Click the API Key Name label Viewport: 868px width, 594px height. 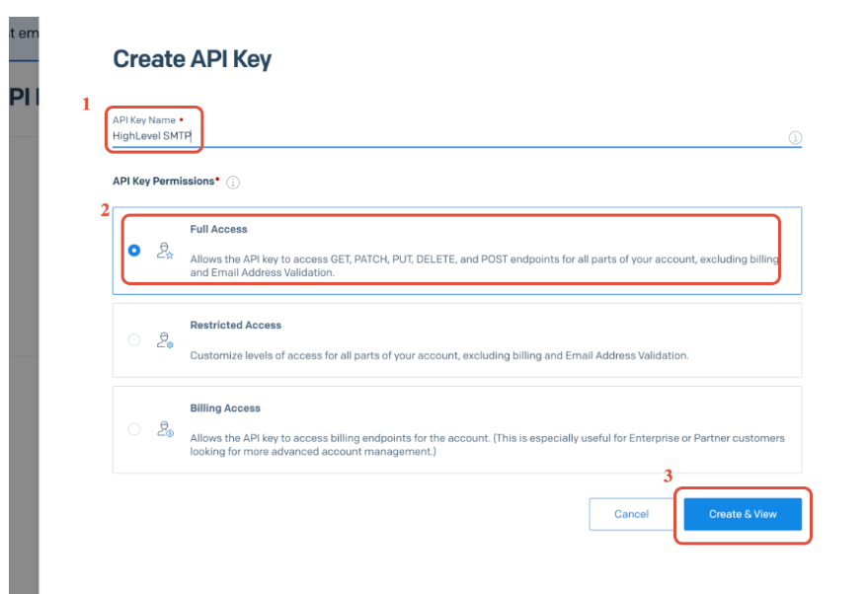(x=144, y=120)
